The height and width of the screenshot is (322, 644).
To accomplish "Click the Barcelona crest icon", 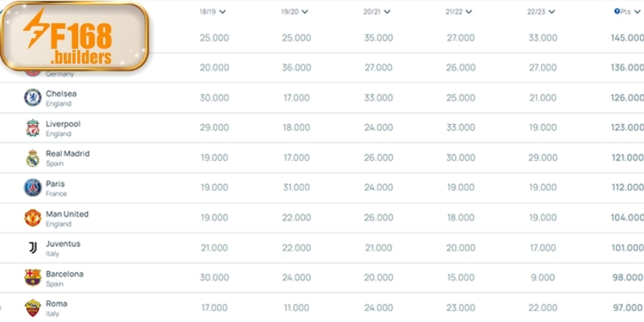I will coord(32,278).
